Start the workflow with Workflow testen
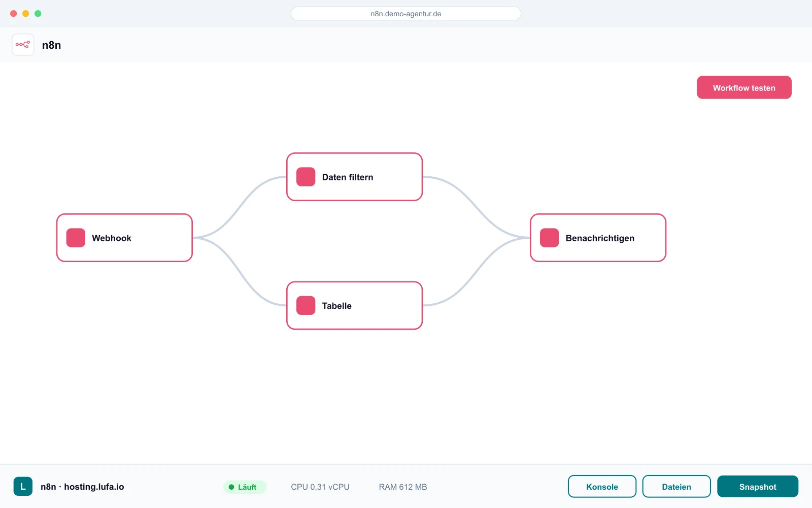Image resolution: width=812 pixels, height=508 pixels. (744, 87)
